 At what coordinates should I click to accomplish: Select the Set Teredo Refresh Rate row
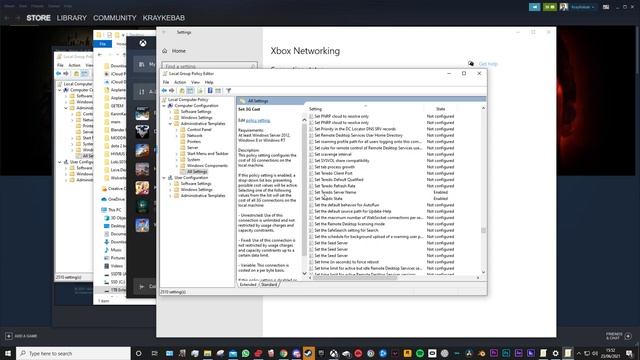[382, 186]
